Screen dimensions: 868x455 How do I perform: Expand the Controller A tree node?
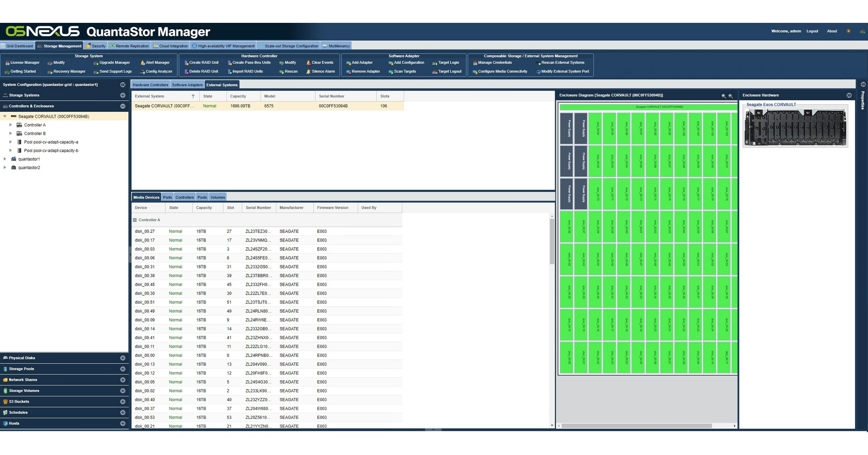[x=10, y=125]
